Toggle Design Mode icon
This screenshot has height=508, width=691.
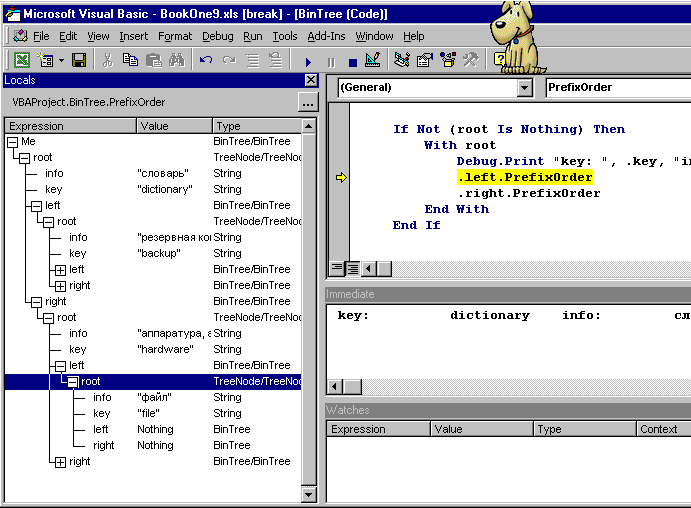pyautogui.click(x=373, y=60)
